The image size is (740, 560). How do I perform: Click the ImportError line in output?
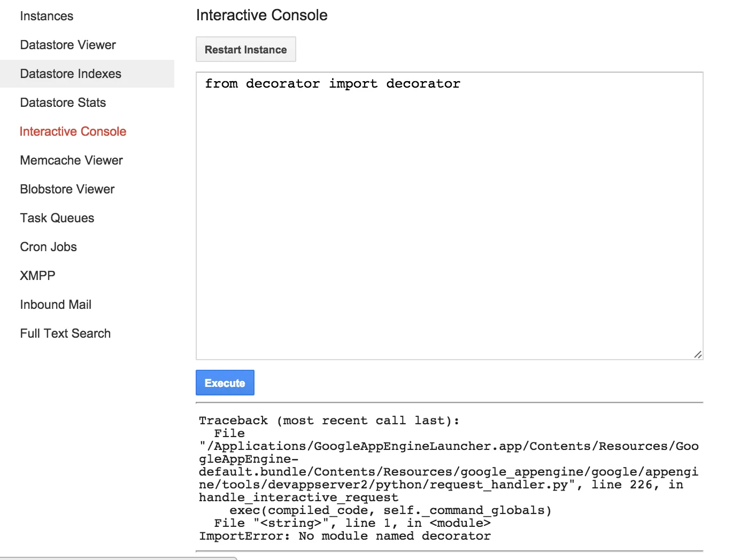[345, 536]
